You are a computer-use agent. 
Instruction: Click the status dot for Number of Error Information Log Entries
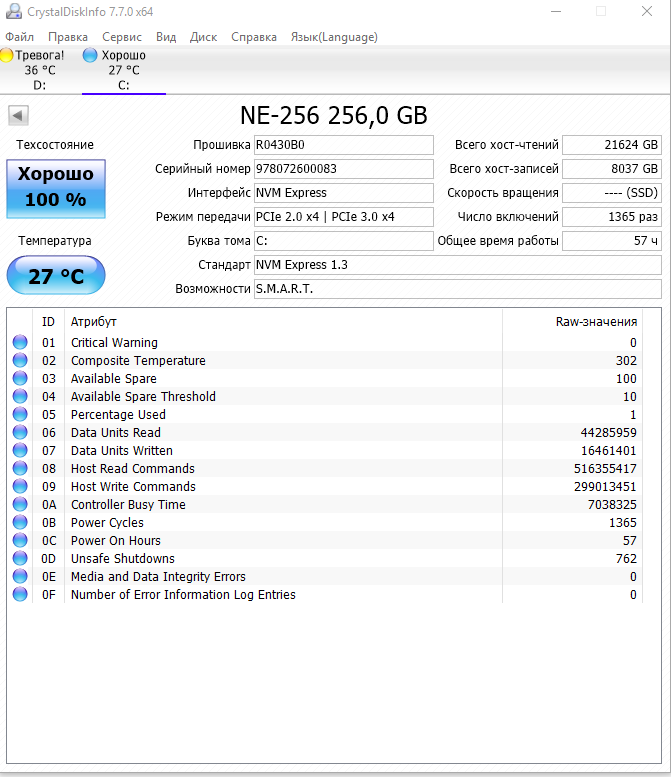point(20,595)
